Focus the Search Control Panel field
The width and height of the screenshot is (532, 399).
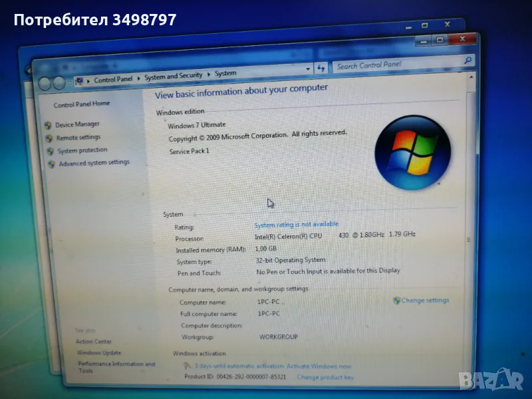(x=392, y=65)
